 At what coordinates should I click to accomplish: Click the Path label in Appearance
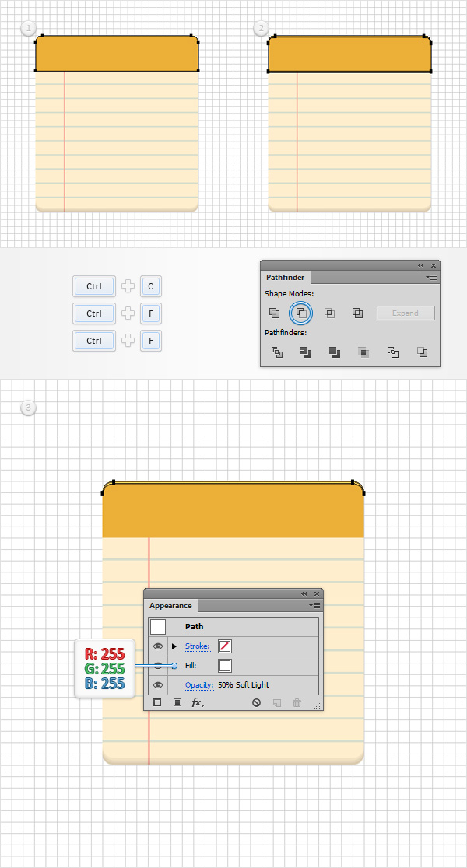tap(194, 627)
